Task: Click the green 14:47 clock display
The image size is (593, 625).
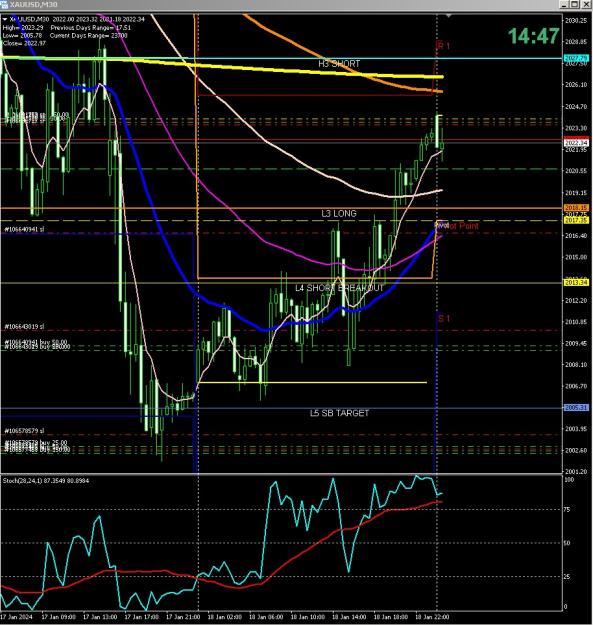Action: point(533,36)
